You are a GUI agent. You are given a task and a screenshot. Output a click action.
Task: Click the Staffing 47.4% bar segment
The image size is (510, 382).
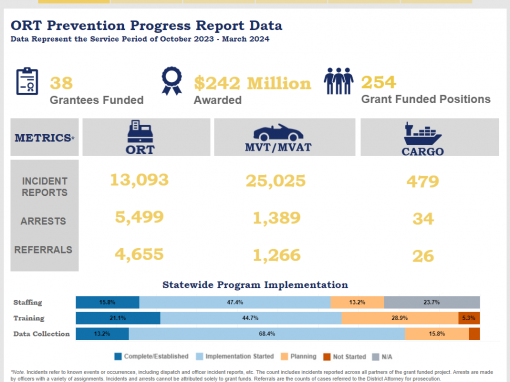235,302
